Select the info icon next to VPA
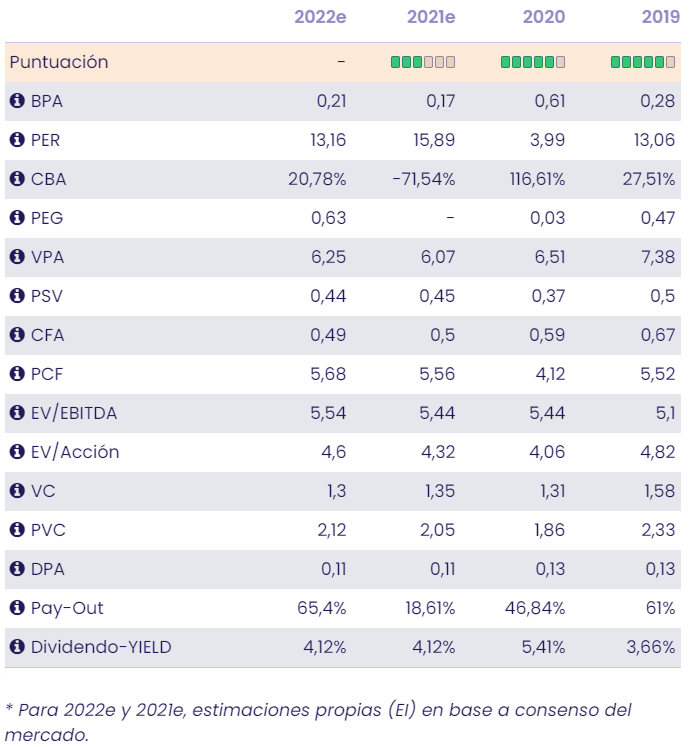This screenshot has width=691, height=747. click(x=16, y=257)
